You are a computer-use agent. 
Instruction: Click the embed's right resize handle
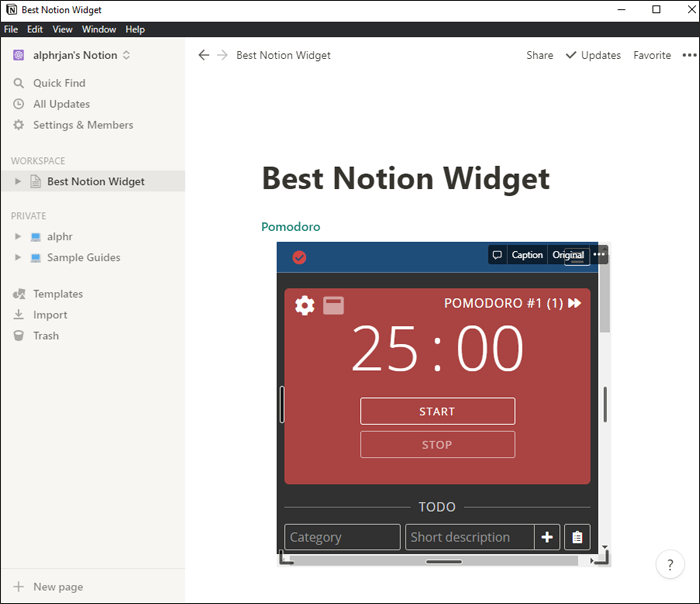[x=605, y=404]
